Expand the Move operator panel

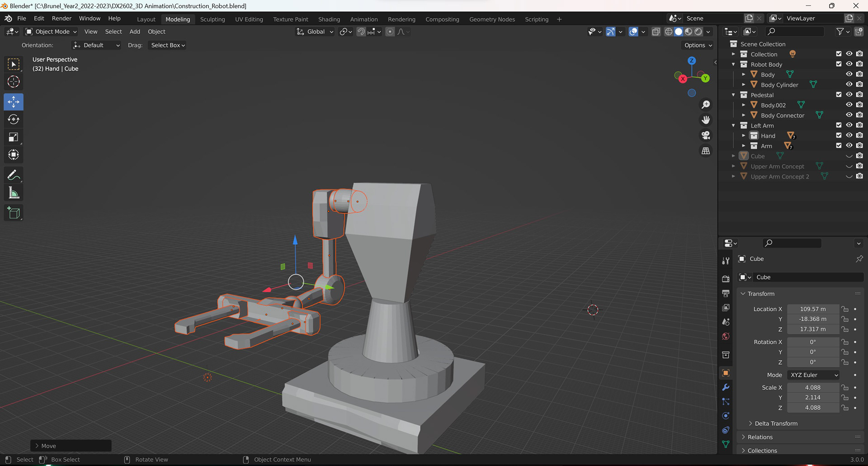(71, 446)
